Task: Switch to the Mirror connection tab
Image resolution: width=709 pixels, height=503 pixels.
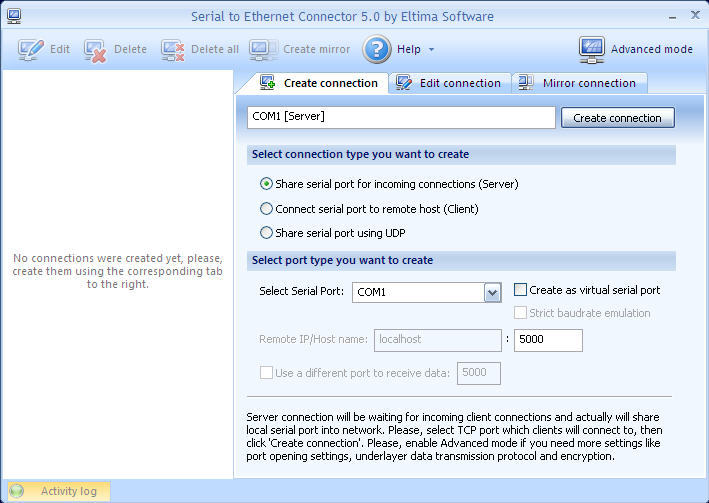Action: tap(579, 83)
